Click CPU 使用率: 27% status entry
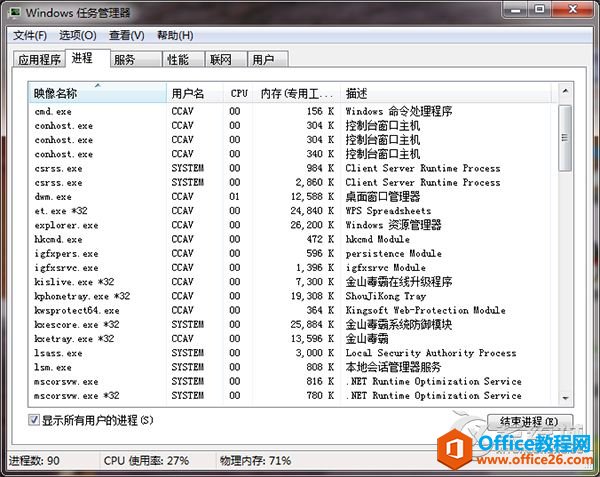The width and height of the screenshot is (600, 477). pos(146,461)
